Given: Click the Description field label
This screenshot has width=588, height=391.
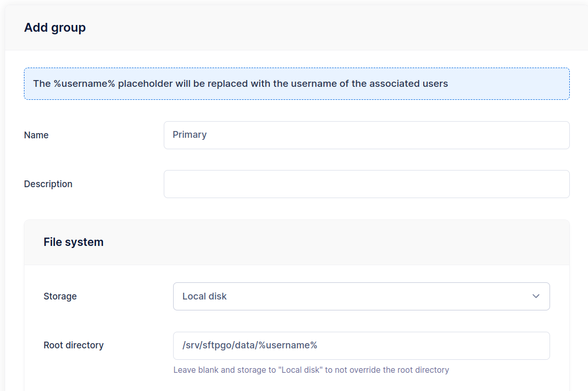Looking at the screenshot, I should [x=48, y=184].
